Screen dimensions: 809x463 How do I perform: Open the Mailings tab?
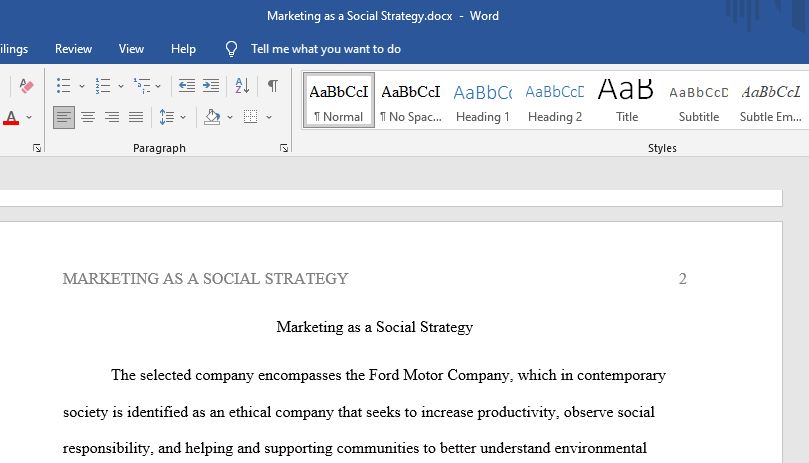pyautogui.click(x=14, y=49)
